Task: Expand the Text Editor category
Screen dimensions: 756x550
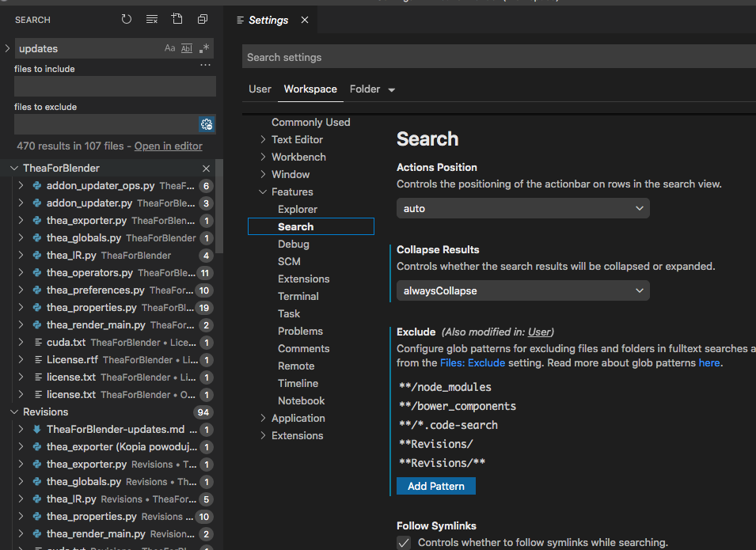Action: pos(264,139)
